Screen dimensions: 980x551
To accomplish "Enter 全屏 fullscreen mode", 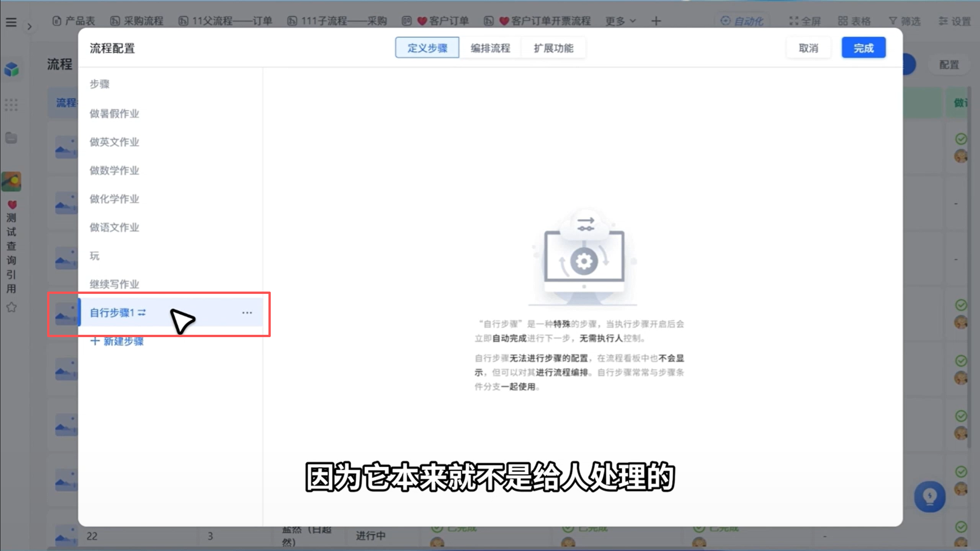I will click(805, 21).
